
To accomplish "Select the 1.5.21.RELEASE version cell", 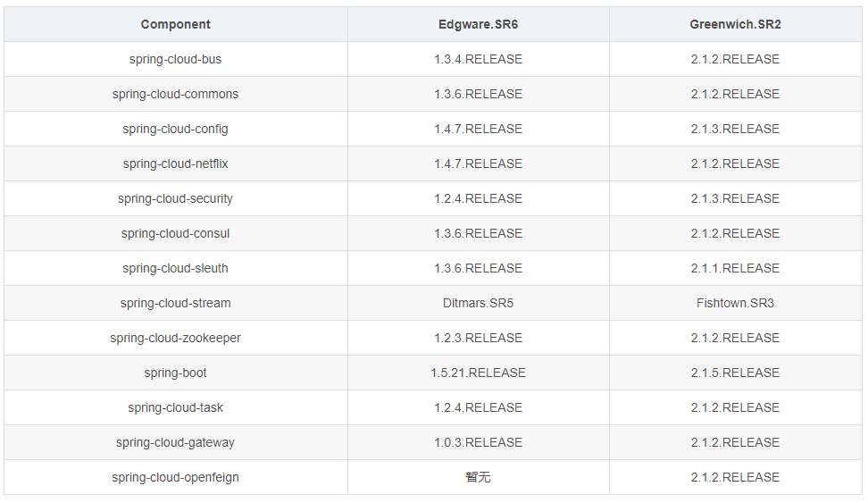I will tap(478, 373).
